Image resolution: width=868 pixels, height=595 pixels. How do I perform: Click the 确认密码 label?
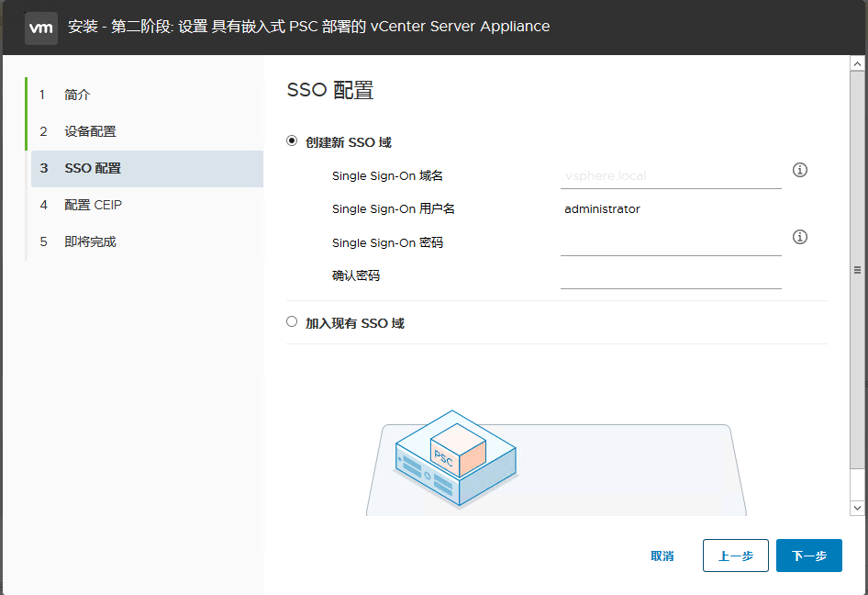click(356, 275)
